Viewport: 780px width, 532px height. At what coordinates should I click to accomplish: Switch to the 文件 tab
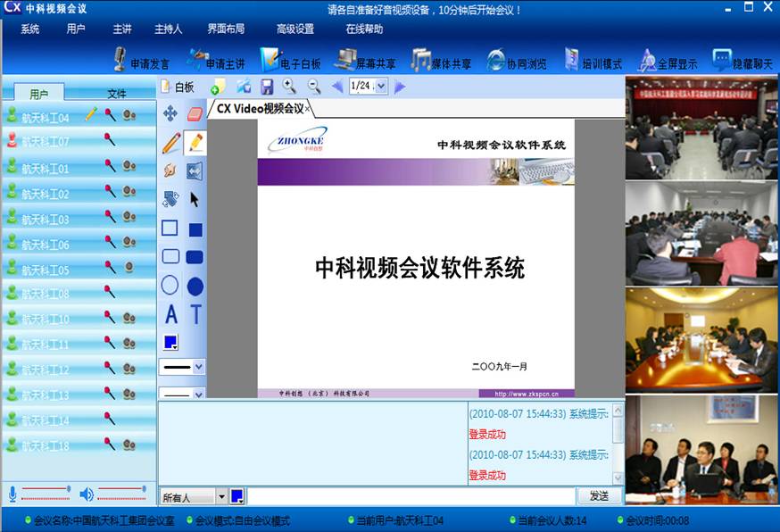tap(117, 93)
